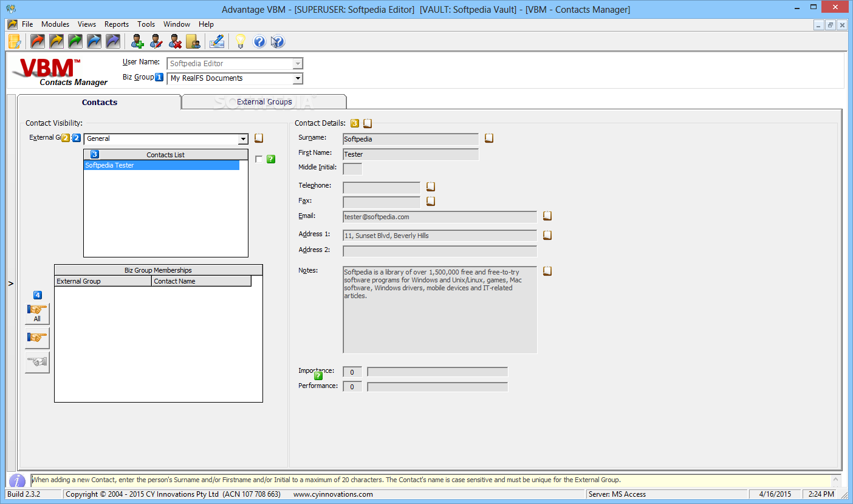Click the First Name field containing Tester
The width and height of the screenshot is (853, 504).
coord(411,154)
